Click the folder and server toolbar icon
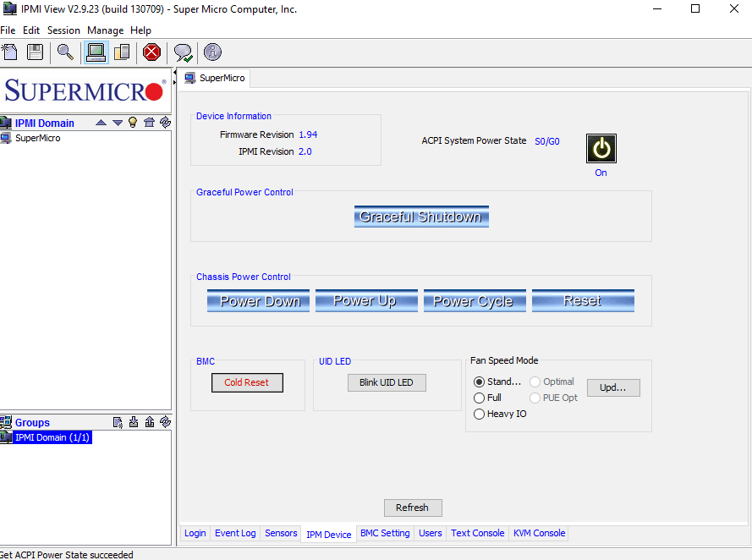 coord(122,52)
